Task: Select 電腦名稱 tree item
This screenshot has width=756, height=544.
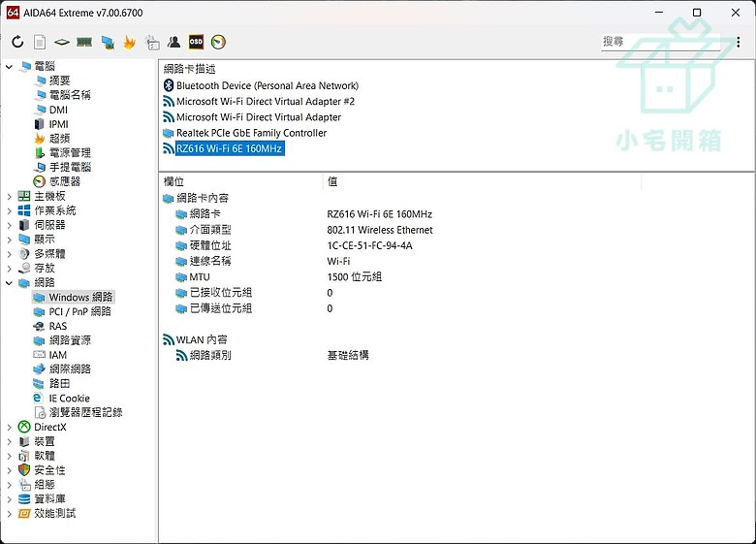Action: (x=70, y=95)
